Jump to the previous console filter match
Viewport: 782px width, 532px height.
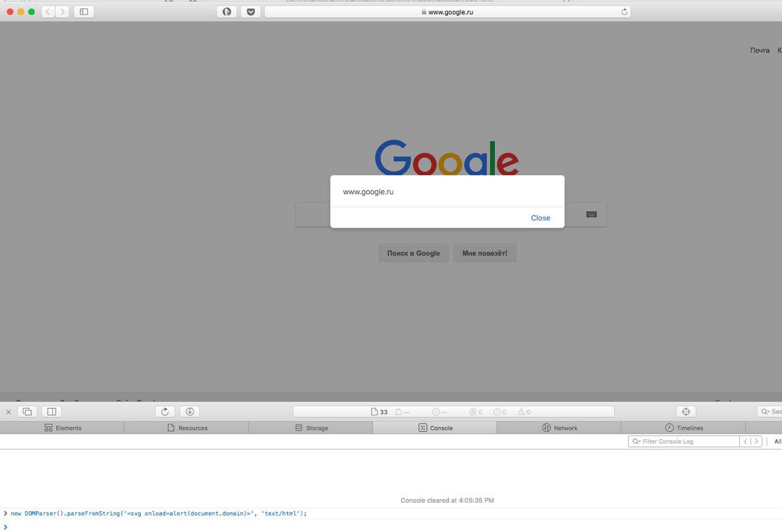[x=746, y=441]
